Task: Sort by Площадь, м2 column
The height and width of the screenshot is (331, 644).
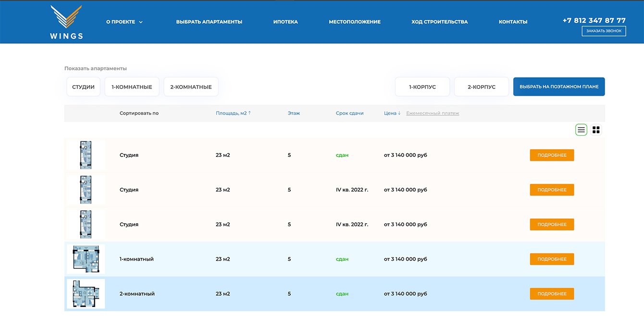Action: point(233,114)
